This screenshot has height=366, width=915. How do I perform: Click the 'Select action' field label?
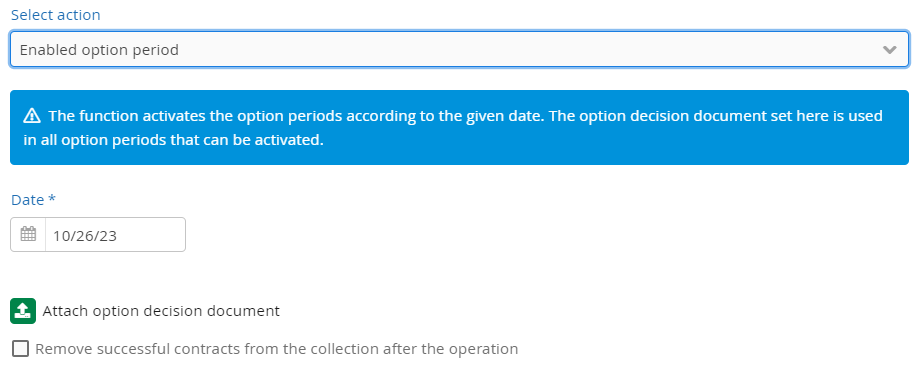[x=55, y=15]
